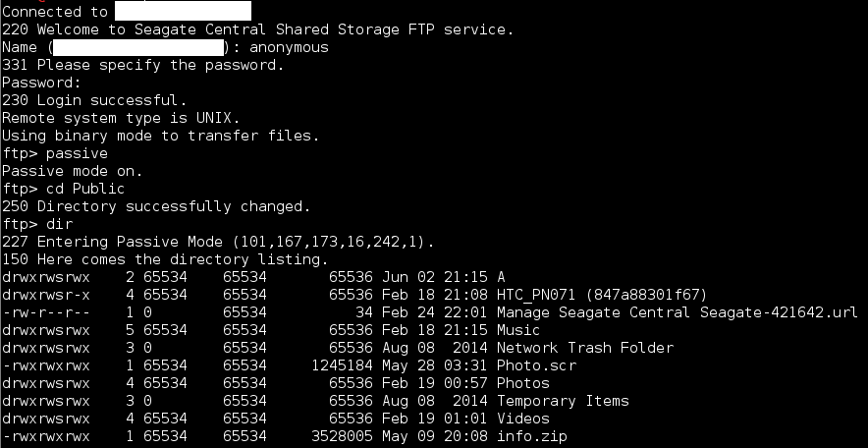Select the Music directory name
Image resolution: width=868 pixels, height=448 pixels.
click(x=518, y=330)
